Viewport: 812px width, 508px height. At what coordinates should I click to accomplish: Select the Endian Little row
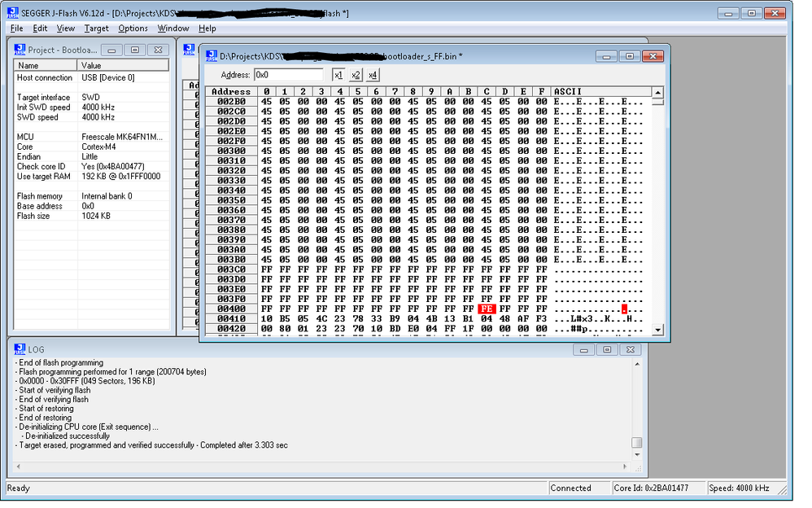pos(92,156)
